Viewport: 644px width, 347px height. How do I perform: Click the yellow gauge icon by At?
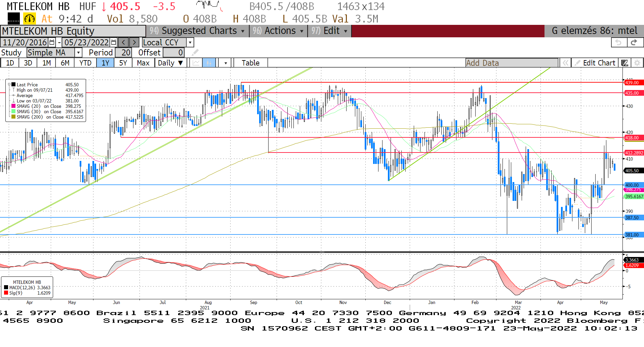point(30,19)
